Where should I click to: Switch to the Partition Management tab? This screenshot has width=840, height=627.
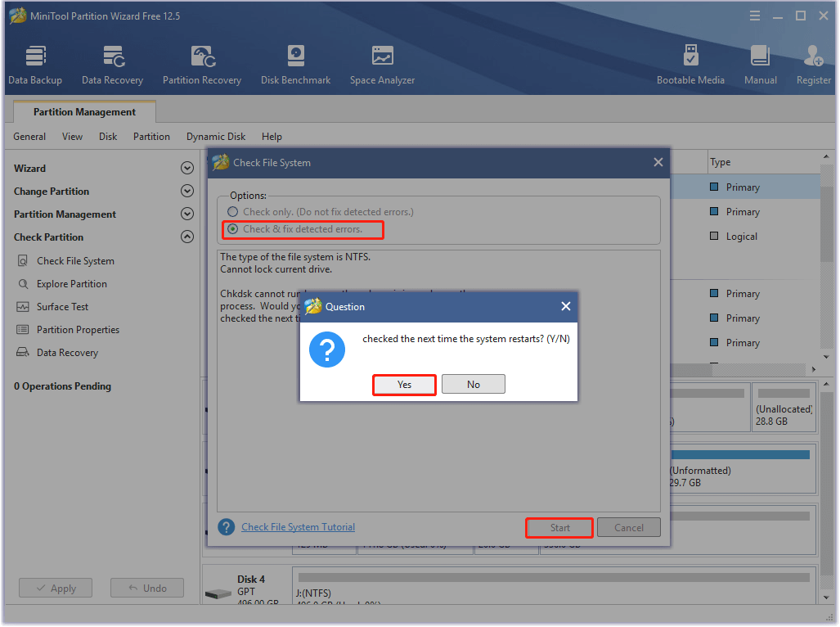[x=84, y=111]
